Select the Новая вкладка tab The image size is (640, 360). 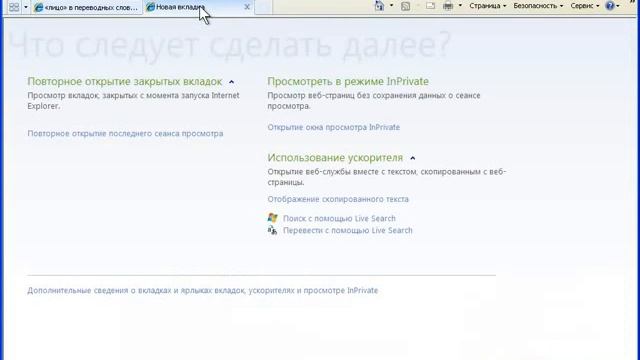click(x=198, y=7)
